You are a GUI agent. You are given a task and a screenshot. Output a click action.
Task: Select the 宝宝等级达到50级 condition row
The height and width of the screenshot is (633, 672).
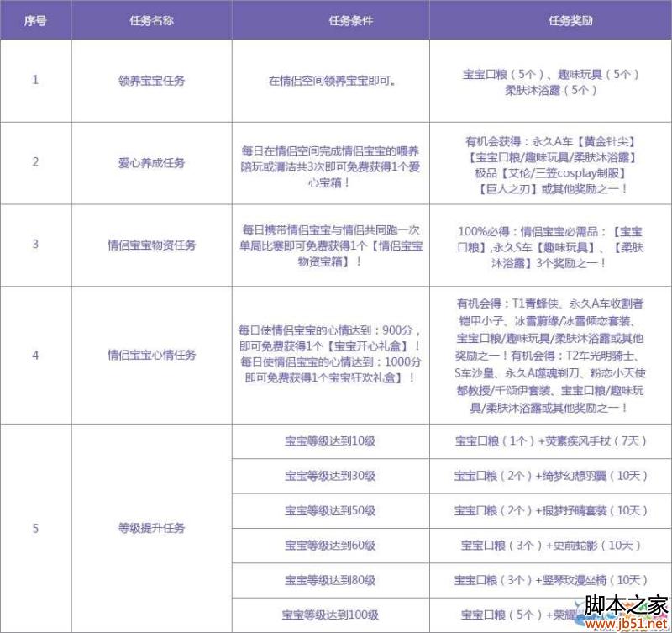pos(330,511)
